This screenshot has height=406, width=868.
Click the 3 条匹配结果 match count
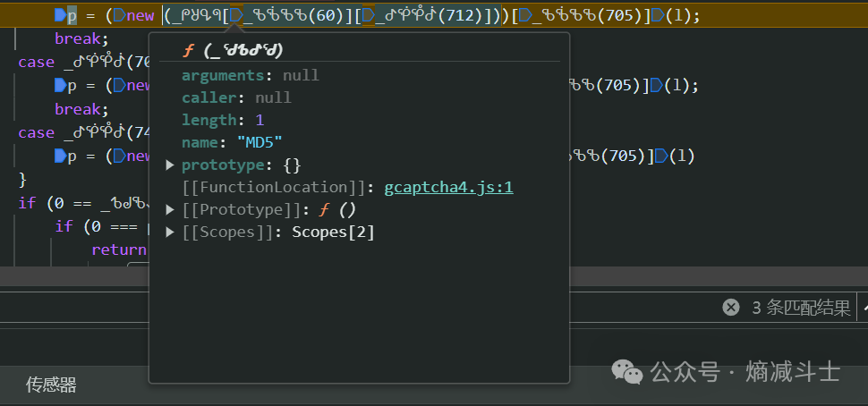[x=800, y=308]
